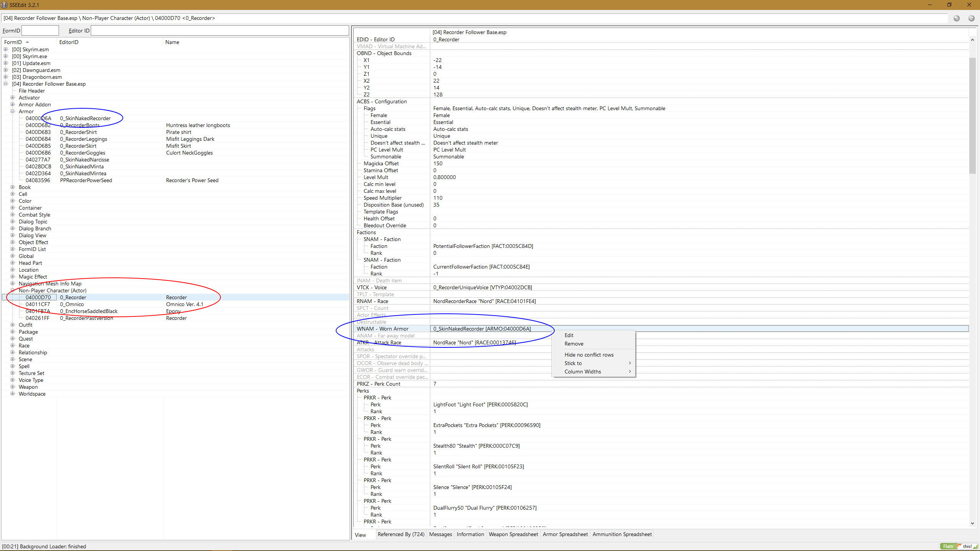Select the File Header entry
The image size is (980, 551).
pyautogui.click(x=32, y=91)
